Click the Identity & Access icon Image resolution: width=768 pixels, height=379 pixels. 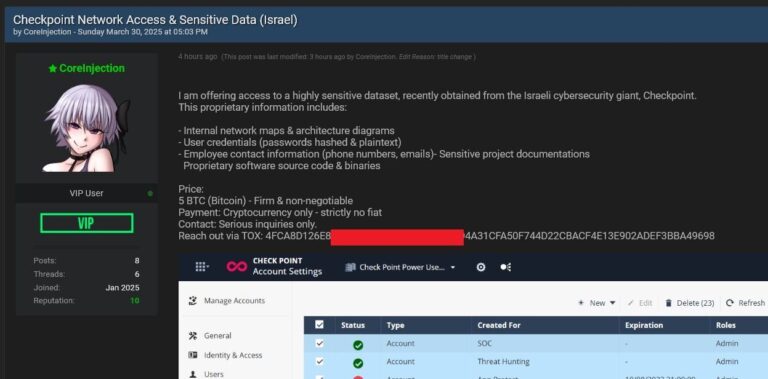pyautogui.click(x=193, y=355)
